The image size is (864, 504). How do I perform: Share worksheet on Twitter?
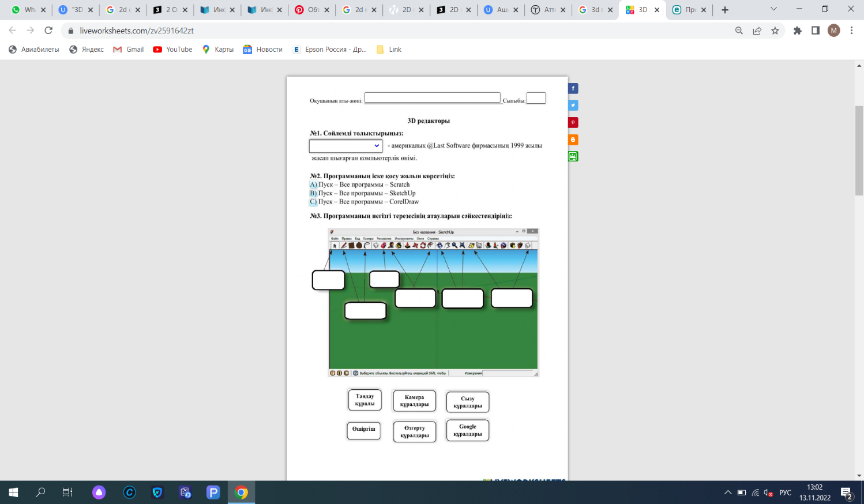[573, 106]
